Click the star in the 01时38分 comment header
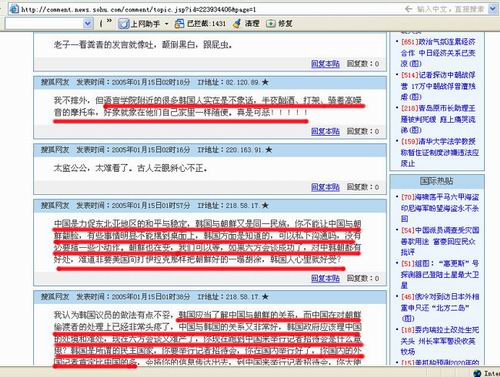The height and width of the screenshot is (377, 500). coord(265,297)
